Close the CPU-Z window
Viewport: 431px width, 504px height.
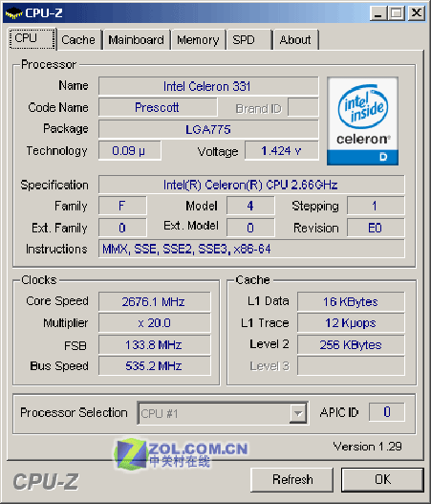[417, 13]
